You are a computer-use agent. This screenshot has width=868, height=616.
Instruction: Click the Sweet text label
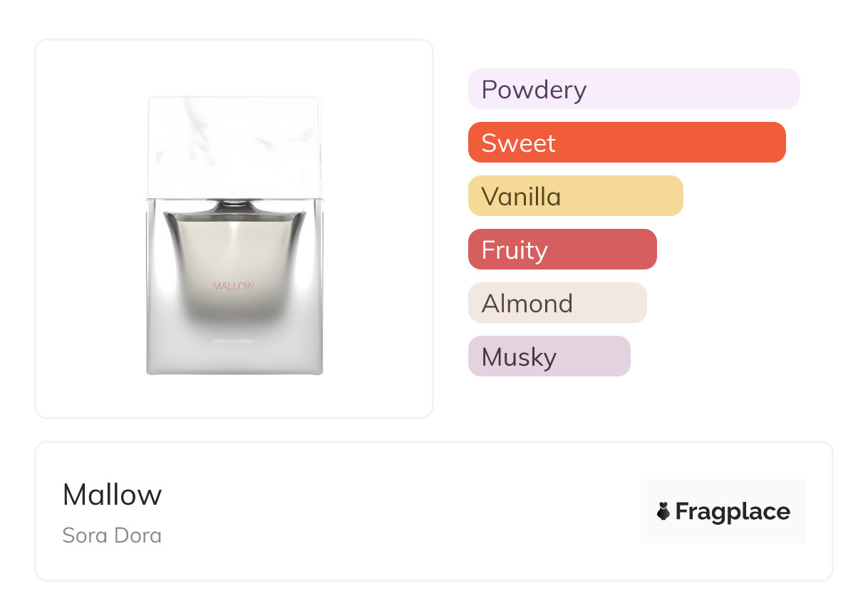click(x=518, y=143)
